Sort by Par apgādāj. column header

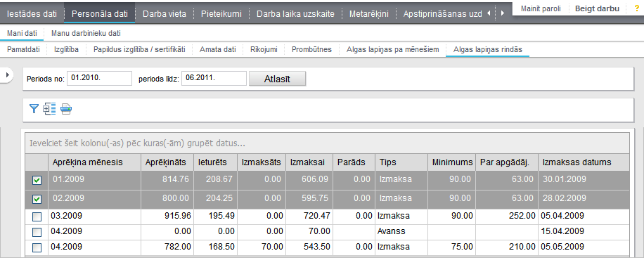pyautogui.click(x=507, y=162)
